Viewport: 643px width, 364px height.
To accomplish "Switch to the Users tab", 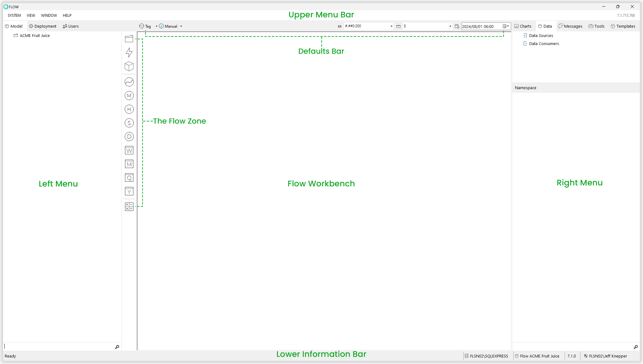I will pyautogui.click(x=71, y=26).
